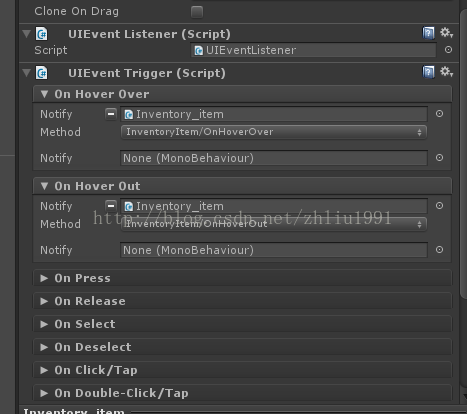Expand the On Click/Tap section

point(242,370)
